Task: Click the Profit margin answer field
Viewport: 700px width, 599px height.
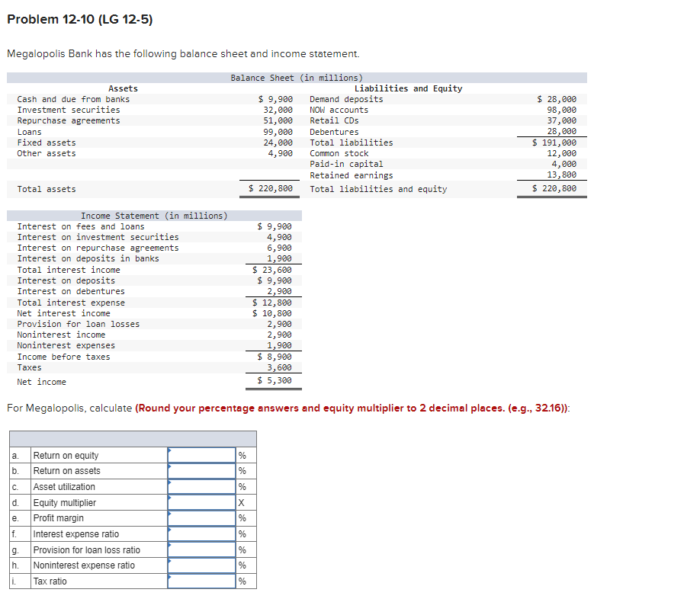Action: point(202,517)
